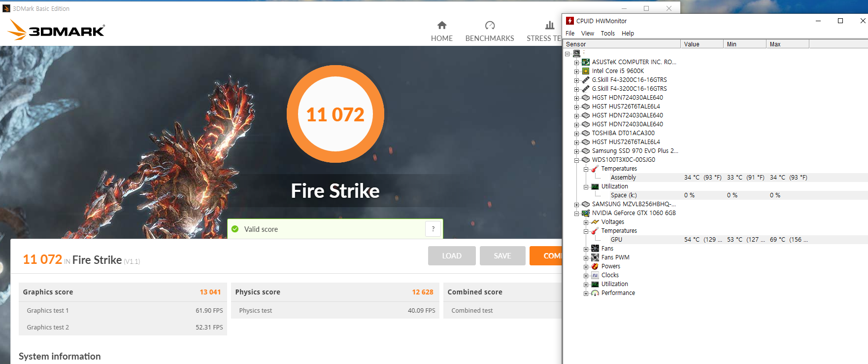This screenshot has width=868, height=364.
Task: Expand the TOSHIBA DT01ACA300 node
Action: coord(576,134)
